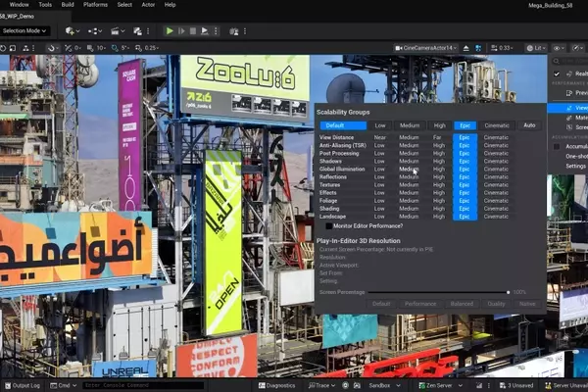The width and height of the screenshot is (588, 392).
Task: Open camera speed 0.33 dropdown
Action: (502, 48)
